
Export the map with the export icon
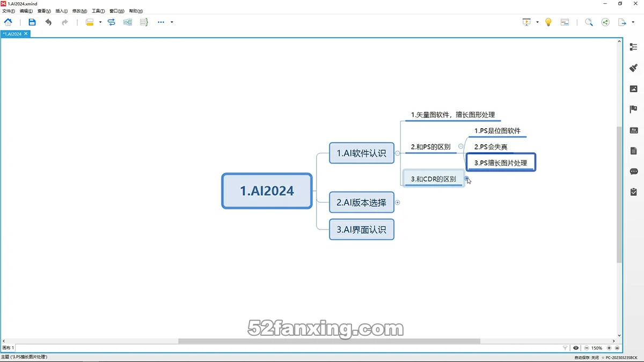pyautogui.click(x=622, y=22)
